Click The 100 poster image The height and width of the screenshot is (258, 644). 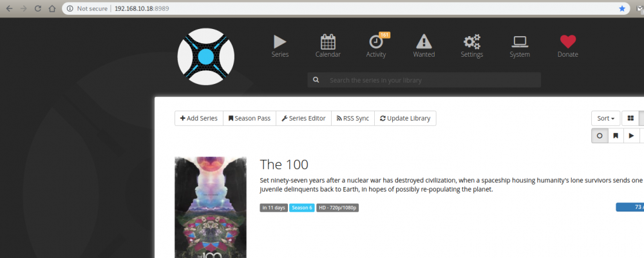211,208
